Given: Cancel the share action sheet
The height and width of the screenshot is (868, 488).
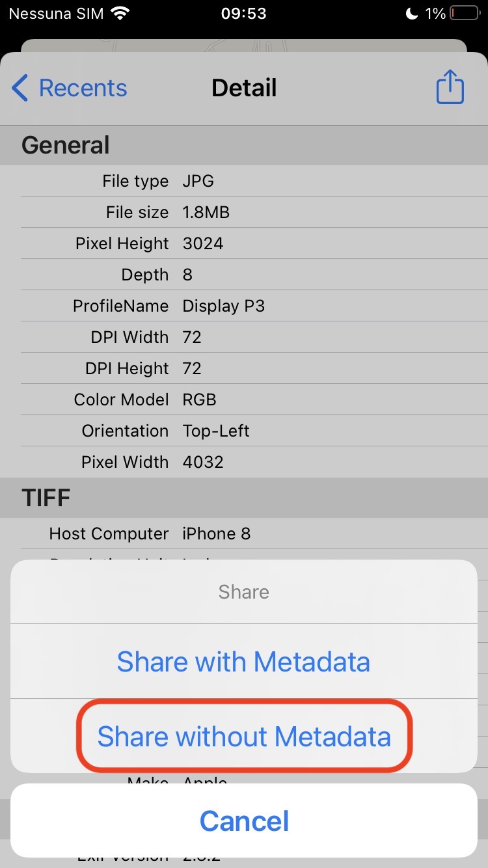Looking at the screenshot, I should pos(243,821).
